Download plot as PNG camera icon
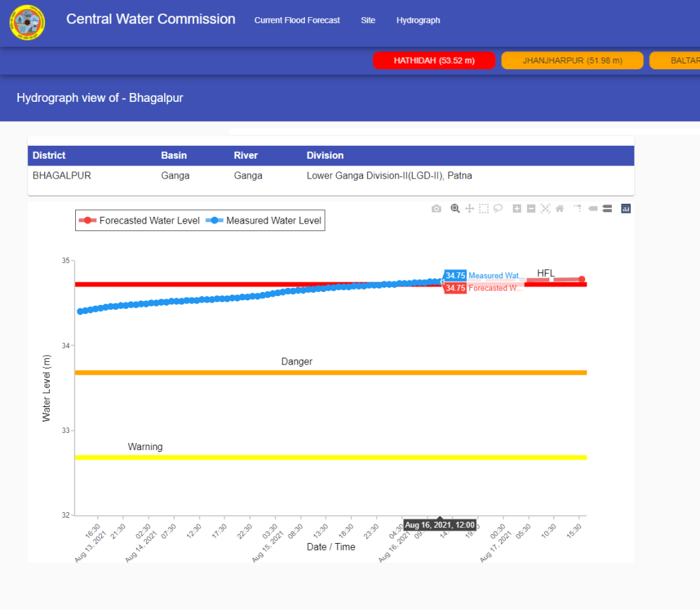Screen dimensions: 700x610 (436, 209)
